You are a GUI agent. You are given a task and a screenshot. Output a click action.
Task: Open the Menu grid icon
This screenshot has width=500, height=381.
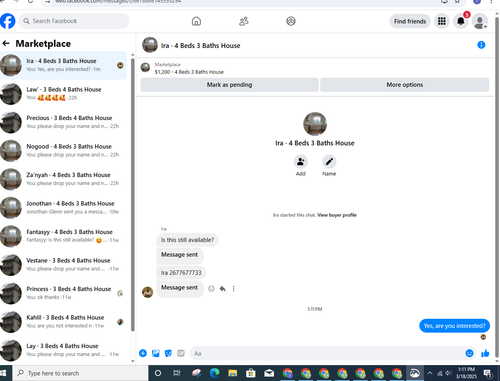(442, 21)
